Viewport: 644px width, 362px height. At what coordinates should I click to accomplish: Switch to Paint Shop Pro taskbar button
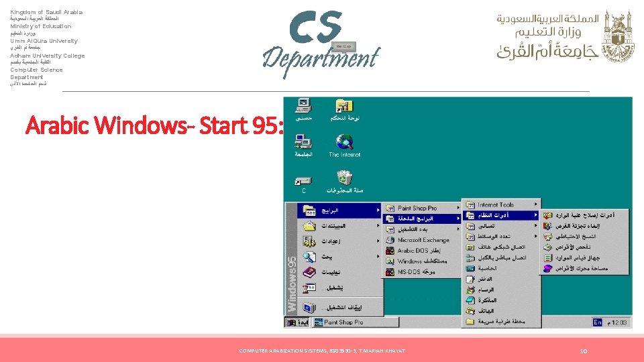tap(355, 322)
